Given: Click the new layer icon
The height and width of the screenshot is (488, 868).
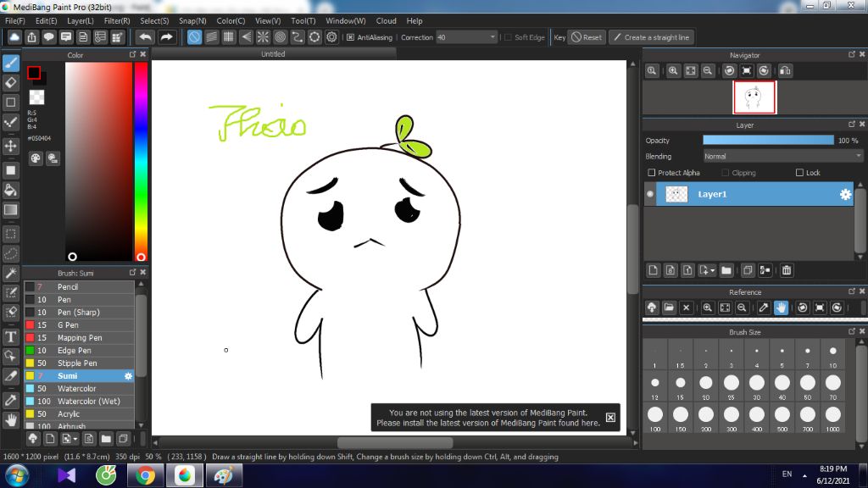Looking at the screenshot, I should tap(654, 270).
